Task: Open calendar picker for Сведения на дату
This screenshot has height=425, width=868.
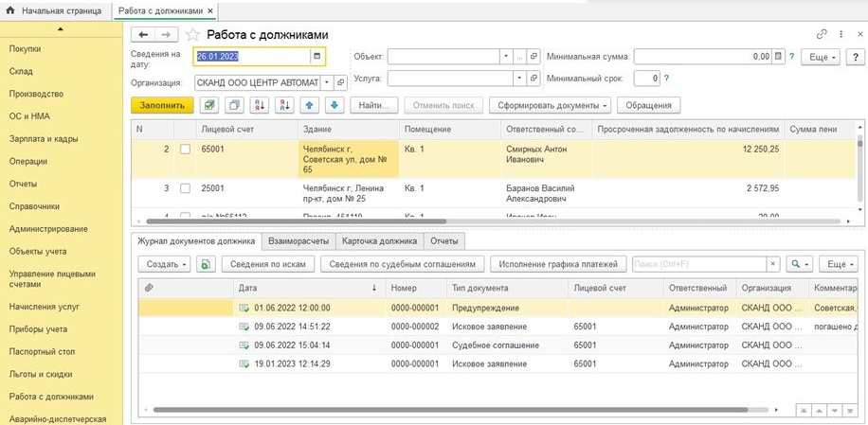Action: pyautogui.click(x=317, y=56)
